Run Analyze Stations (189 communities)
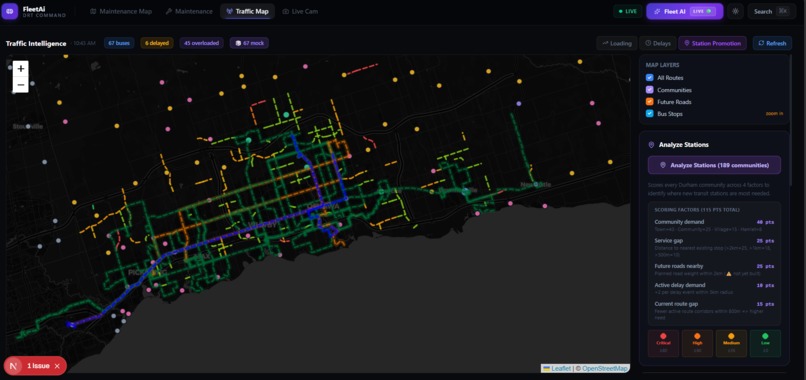 [714, 165]
